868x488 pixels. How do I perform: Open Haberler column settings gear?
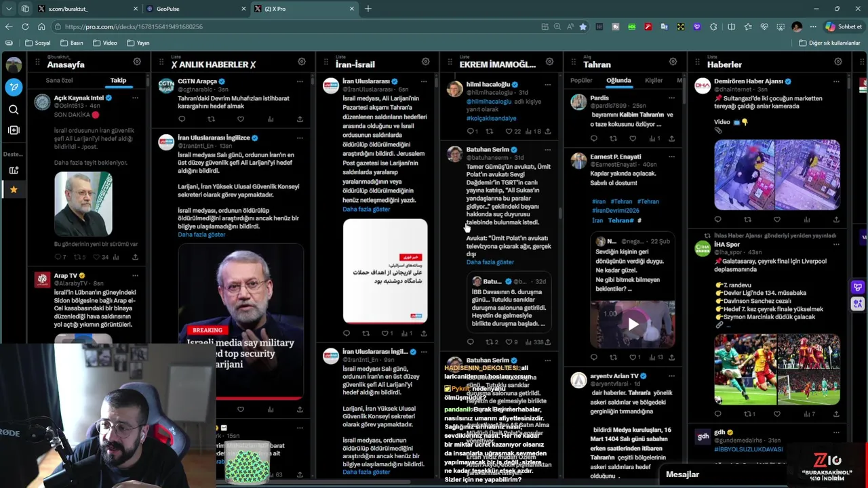[x=838, y=62]
